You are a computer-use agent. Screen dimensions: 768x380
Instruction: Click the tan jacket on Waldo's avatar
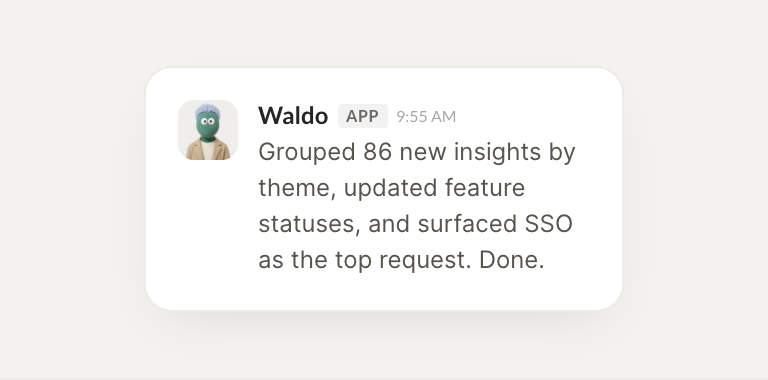[208, 149]
